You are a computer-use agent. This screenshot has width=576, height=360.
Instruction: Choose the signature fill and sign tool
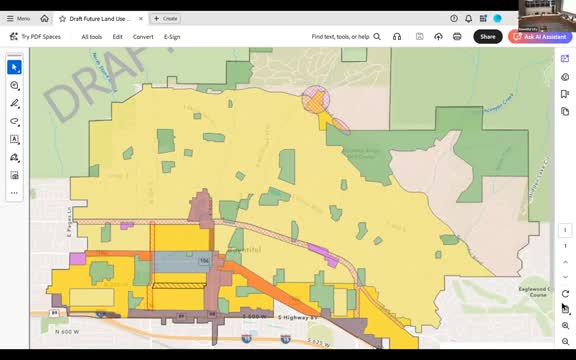tap(14, 157)
